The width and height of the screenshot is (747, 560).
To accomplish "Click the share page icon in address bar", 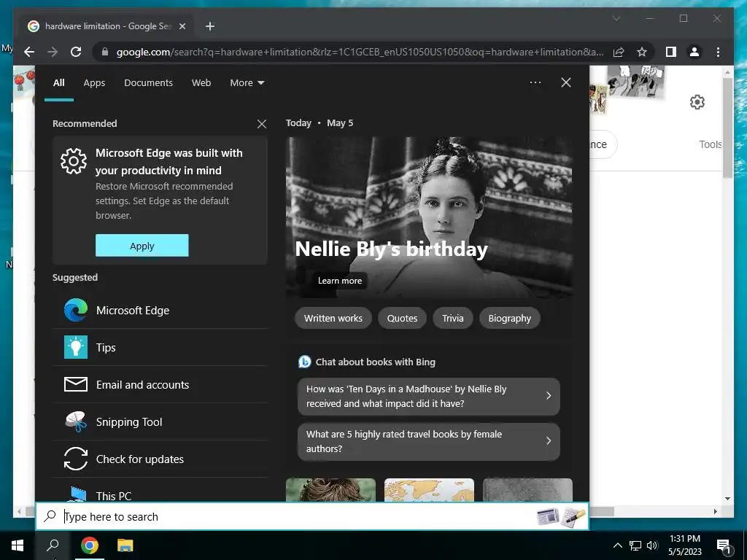I will coord(619,52).
